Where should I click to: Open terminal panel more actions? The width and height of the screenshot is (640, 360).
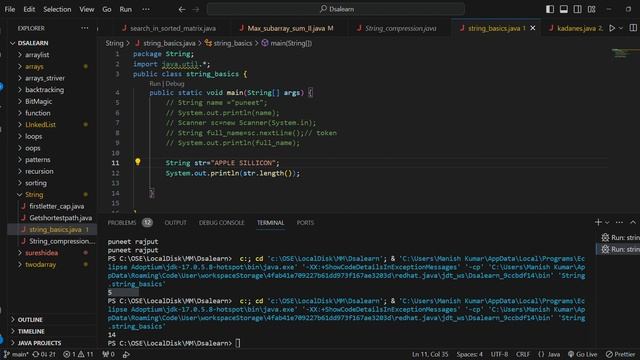click(x=619, y=222)
